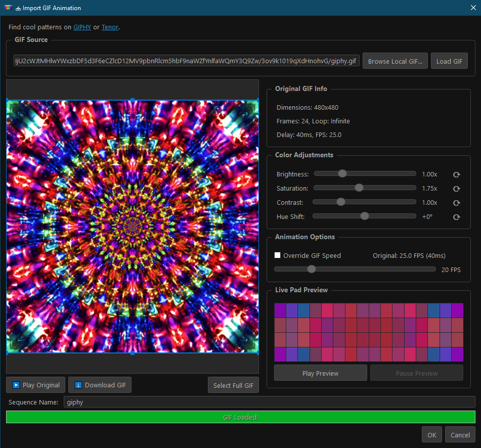Click Browse Local GIF button
Image resolution: width=481 pixels, height=448 pixels.
pos(395,61)
